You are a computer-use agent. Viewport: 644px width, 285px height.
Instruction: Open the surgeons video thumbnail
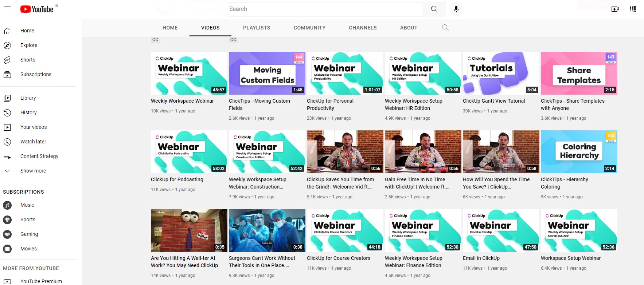[x=267, y=230]
